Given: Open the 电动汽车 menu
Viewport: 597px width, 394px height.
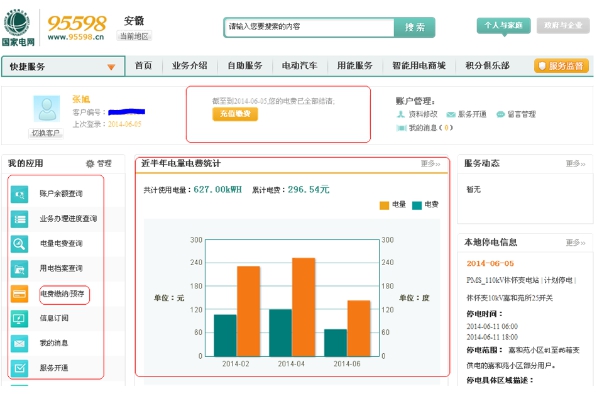Looking at the screenshot, I should [x=300, y=66].
